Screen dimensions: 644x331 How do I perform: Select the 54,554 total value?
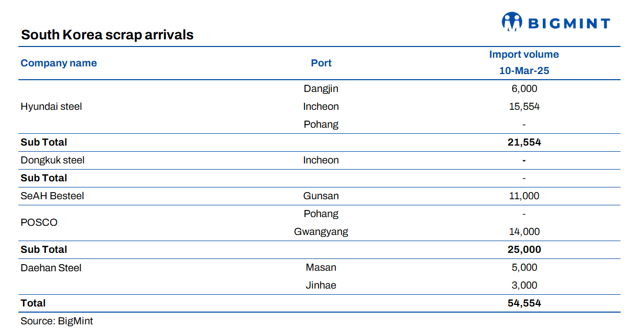(524, 303)
